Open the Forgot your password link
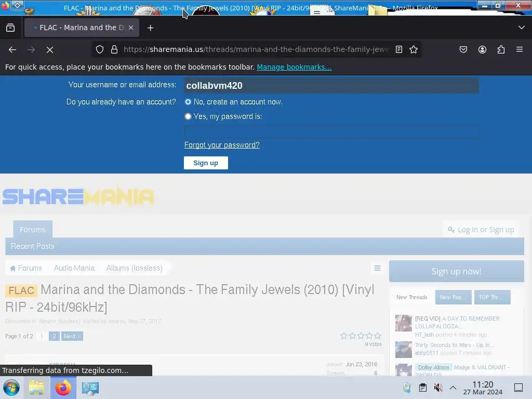Viewport: 532px width, 399px height. pos(222,145)
